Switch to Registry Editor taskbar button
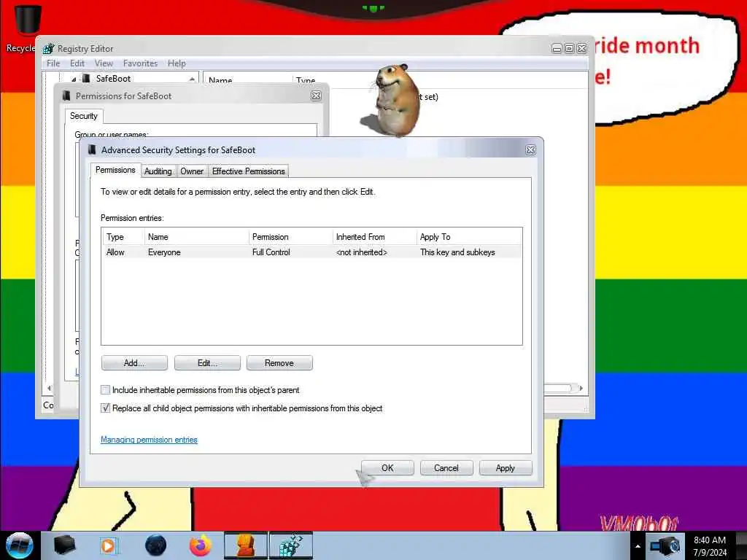This screenshot has width=747, height=560. [291, 545]
